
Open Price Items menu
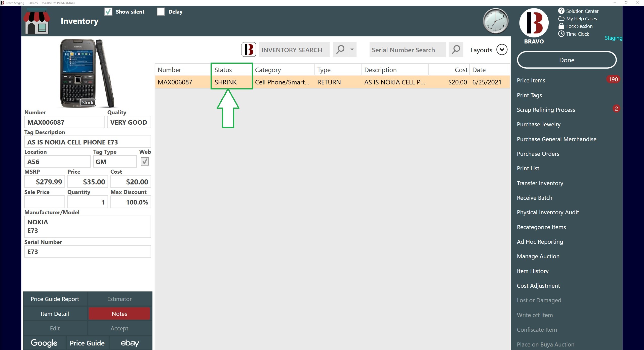531,80
